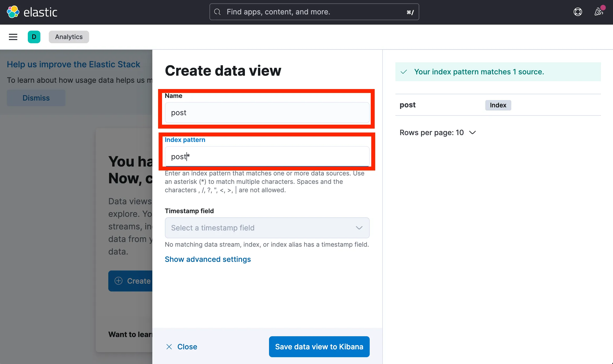The height and width of the screenshot is (364, 613).
Task: Click the X icon beside Close
Action: [169, 347]
